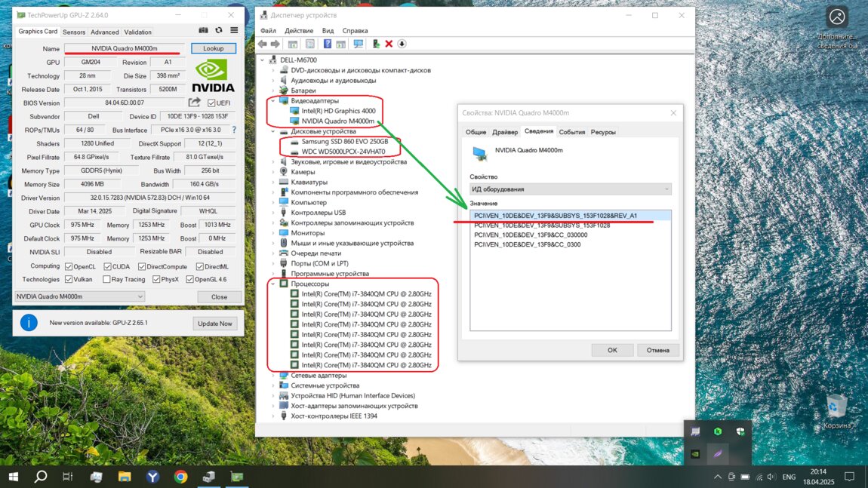Image resolution: width=868 pixels, height=488 pixels.
Task: Open the Свойство property dropdown
Action: [x=570, y=189]
